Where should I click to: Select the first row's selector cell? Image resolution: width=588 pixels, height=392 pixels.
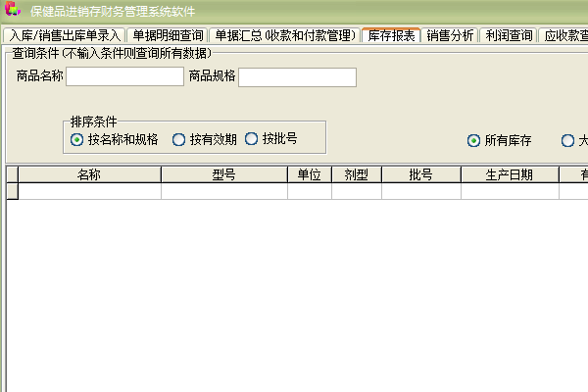click(13, 191)
